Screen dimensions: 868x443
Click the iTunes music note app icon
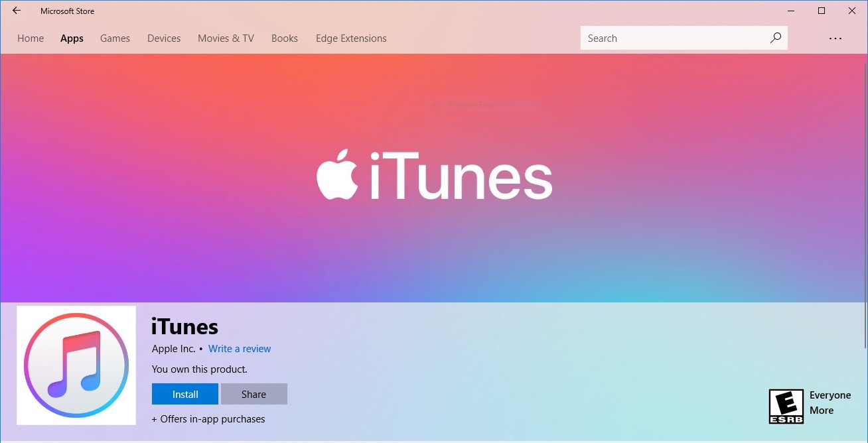tap(76, 365)
